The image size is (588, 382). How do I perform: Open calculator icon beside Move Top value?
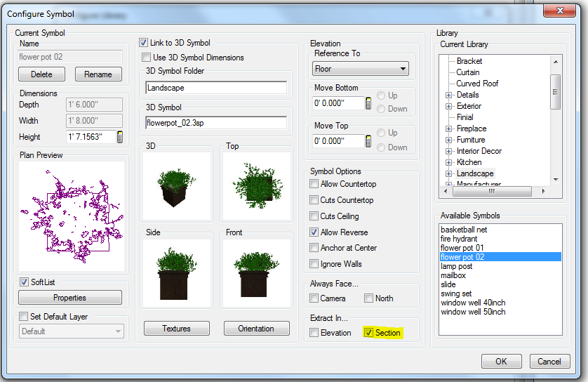point(368,141)
